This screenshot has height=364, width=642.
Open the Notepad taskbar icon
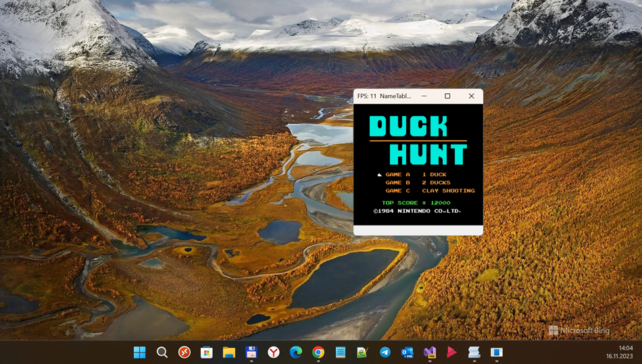click(340, 352)
